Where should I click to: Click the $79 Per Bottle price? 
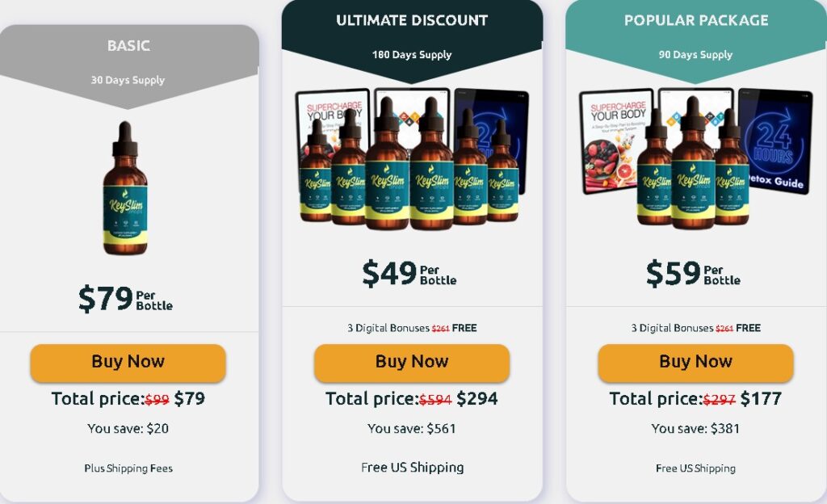click(125, 299)
